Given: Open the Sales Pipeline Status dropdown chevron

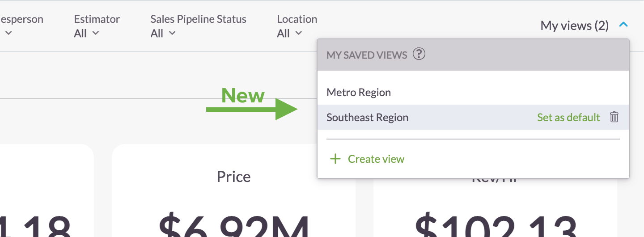Looking at the screenshot, I should pos(173,33).
